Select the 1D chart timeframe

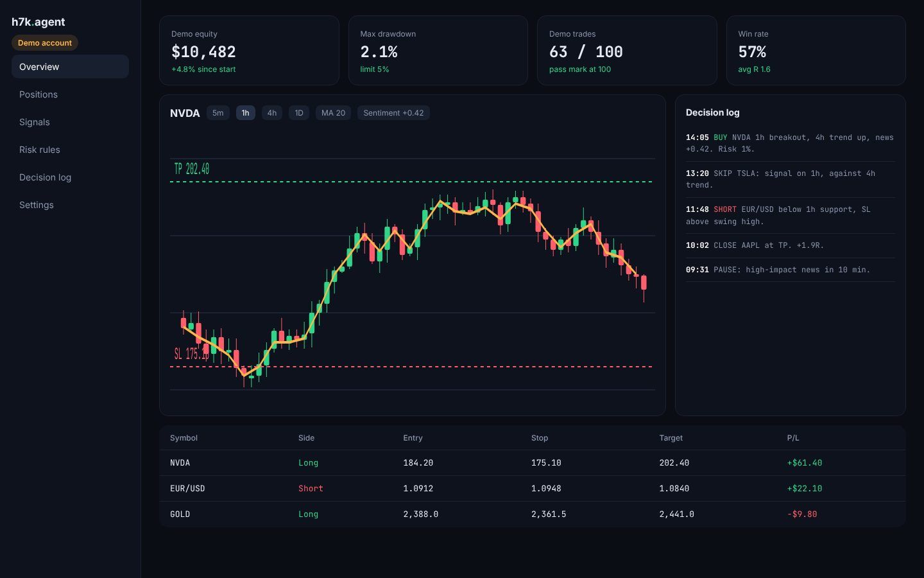[299, 113]
